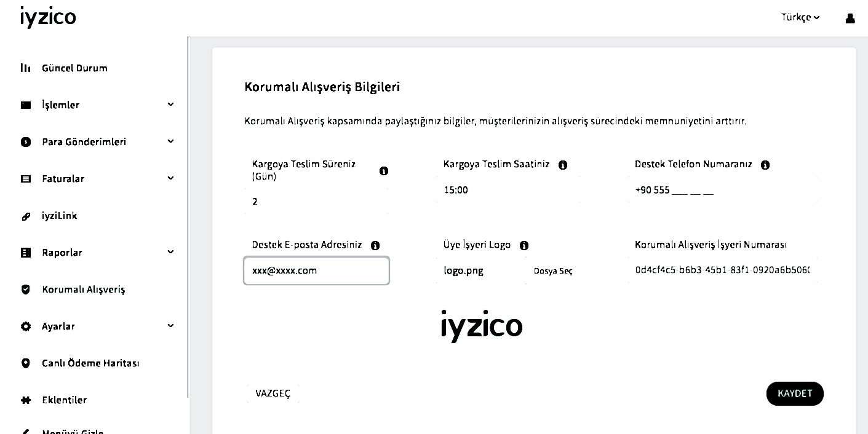Viewport: 868px width, 434px height.
Task: Open Canlı Ödeme Haritası menu item
Action: [x=90, y=363]
